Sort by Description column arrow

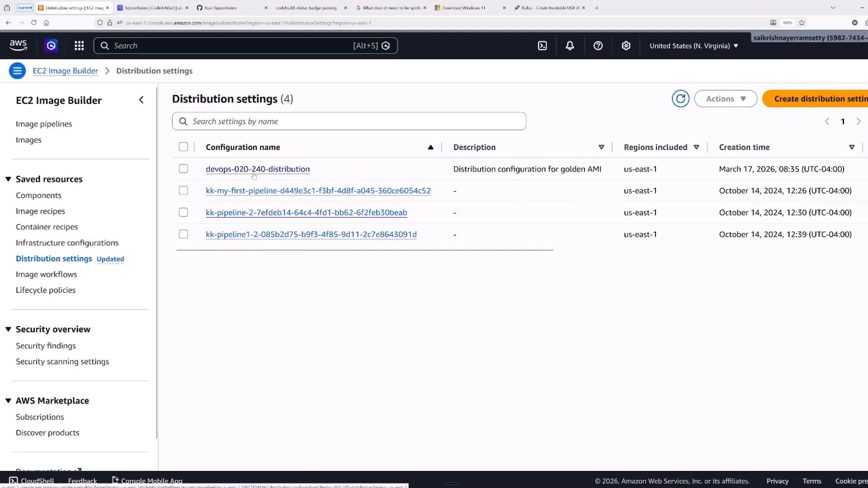click(x=601, y=147)
